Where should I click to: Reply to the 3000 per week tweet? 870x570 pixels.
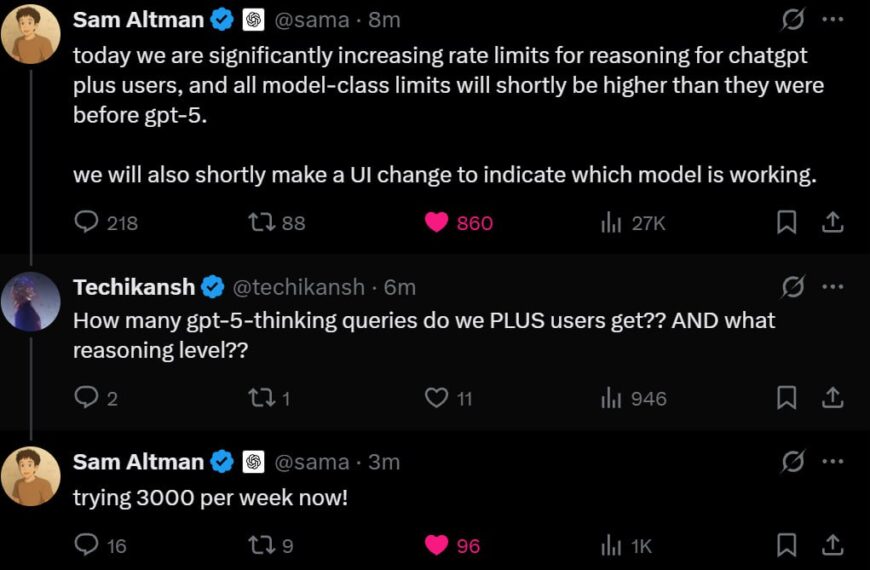click(88, 545)
